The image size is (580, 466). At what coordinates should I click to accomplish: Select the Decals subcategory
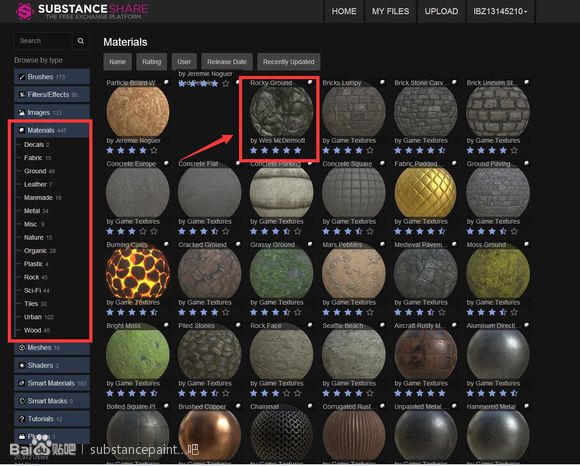point(36,145)
